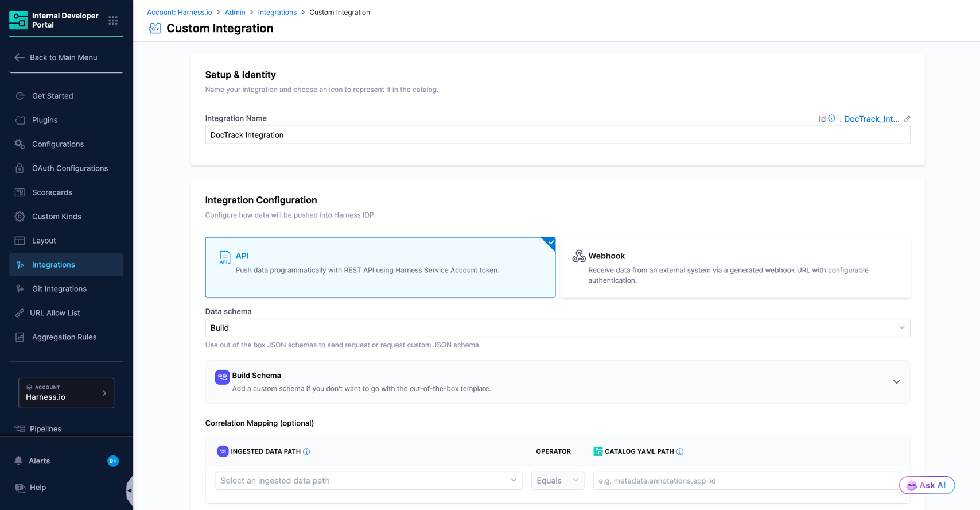Click the Ingested Data Path purple icon

tap(223, 451)
